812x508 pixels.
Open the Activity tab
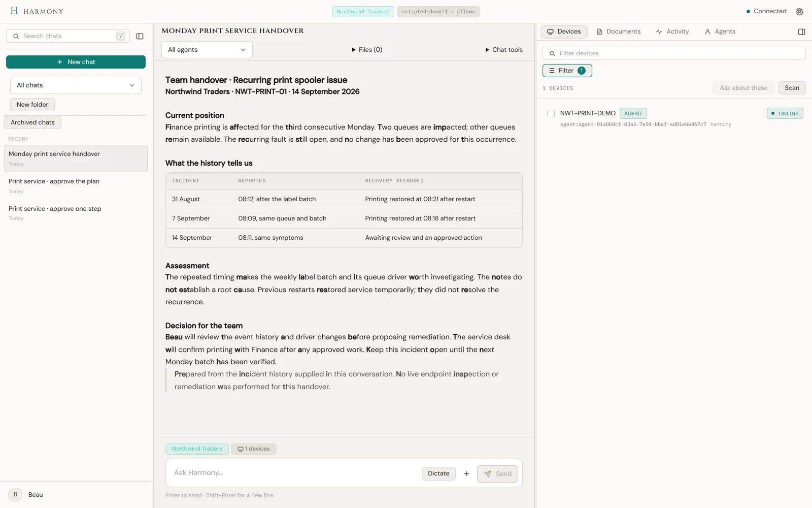(x=672, y=31)
